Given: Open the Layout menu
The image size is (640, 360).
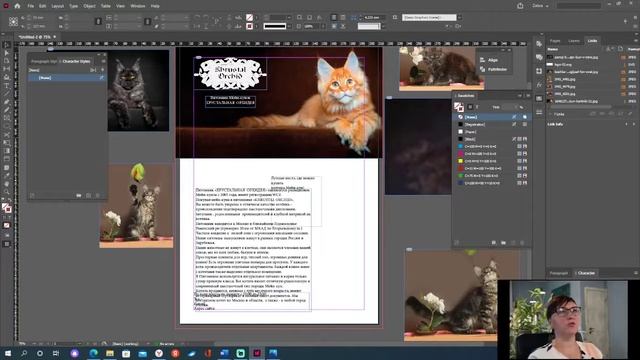Looking at the screenshot, I should pyautogui.click(x=58, y=6).
